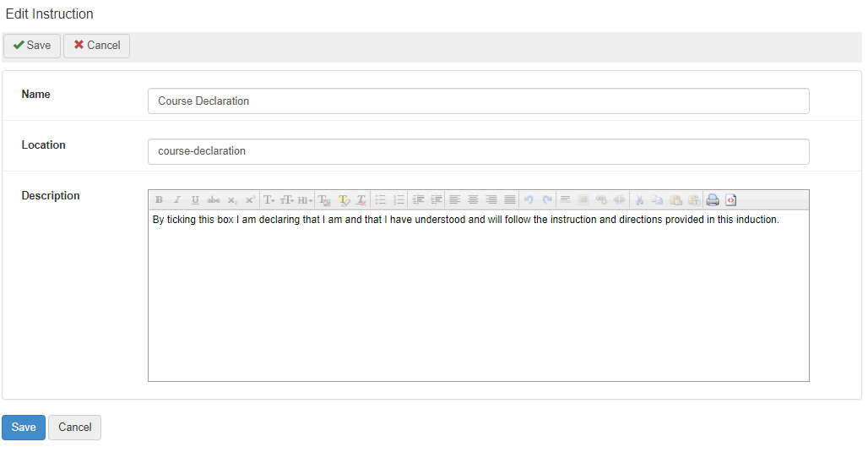Click into the Location input field
The width and height of the screenshot is (868, 458).
(x=478, y=152)
